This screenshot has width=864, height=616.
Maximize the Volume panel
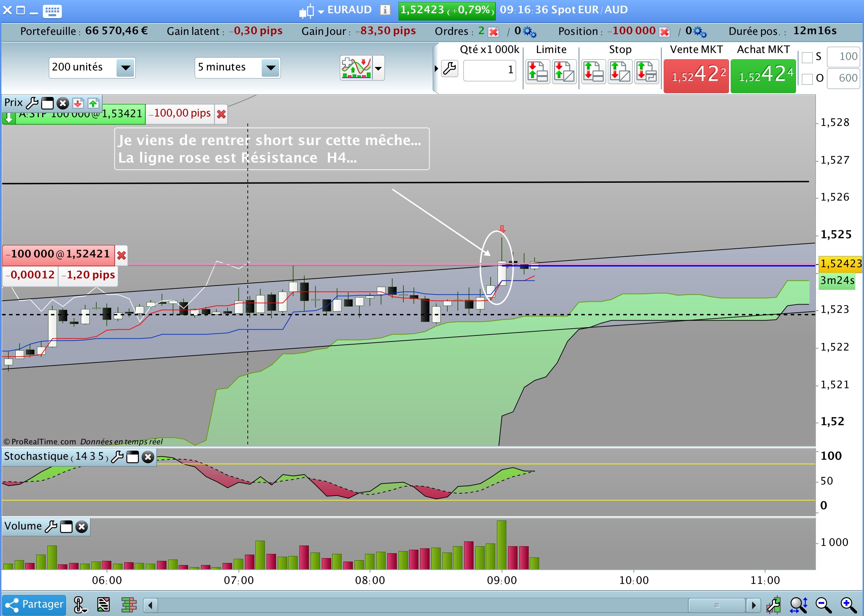click(x=66, y=527)
